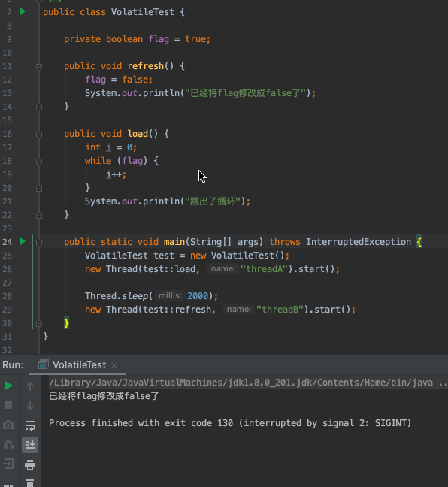Click the run gutter icon beside class VolatileTest

(x=23, y=12)
